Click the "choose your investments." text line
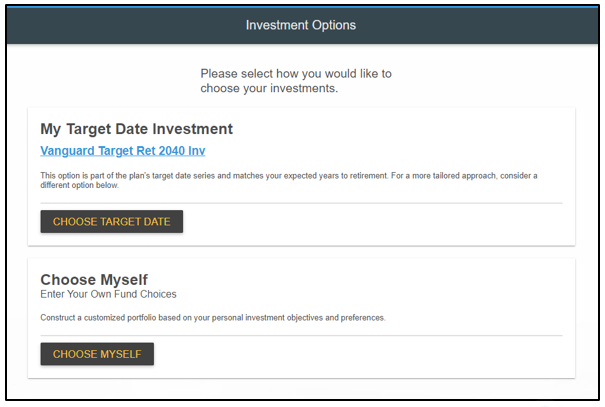The height and width of the screenshot is (407, 605). [x=269, y=88]
